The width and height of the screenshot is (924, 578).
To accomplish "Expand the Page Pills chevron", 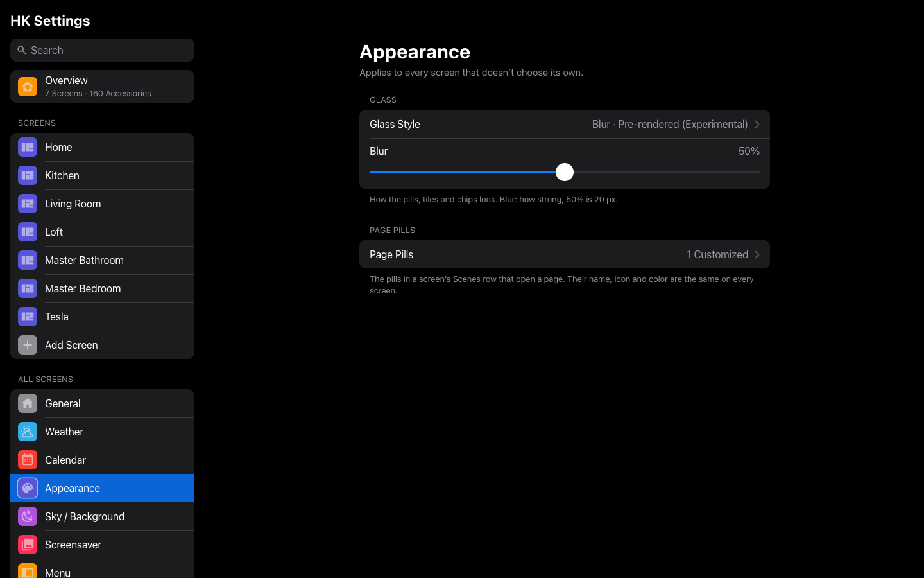I will coord(757,255).
